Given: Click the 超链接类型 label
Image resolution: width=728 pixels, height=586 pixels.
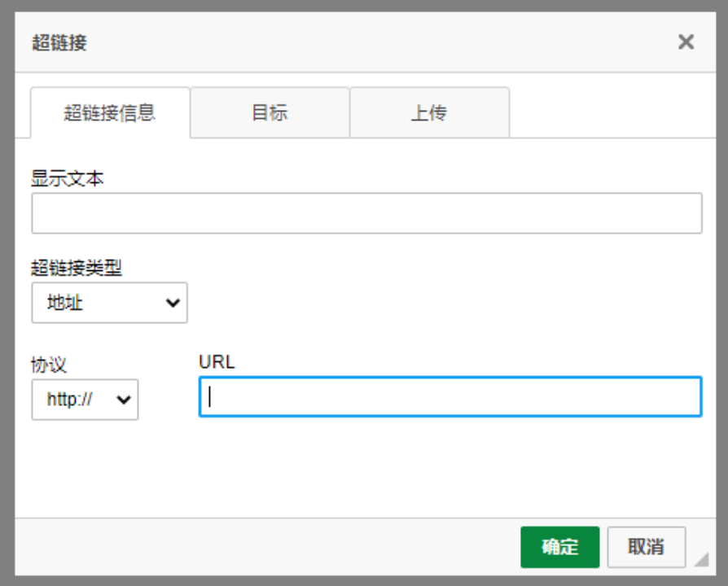Looking at the screenshot, I should (77, 268).
